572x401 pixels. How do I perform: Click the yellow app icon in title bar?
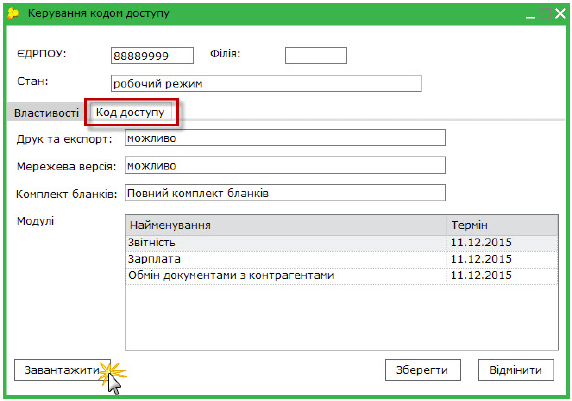[x=13, y=14]
